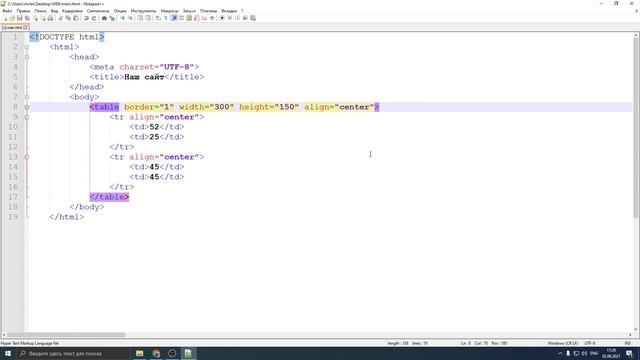Toggle the Document Map panel icon
The image size is (640, 360).
189,18
